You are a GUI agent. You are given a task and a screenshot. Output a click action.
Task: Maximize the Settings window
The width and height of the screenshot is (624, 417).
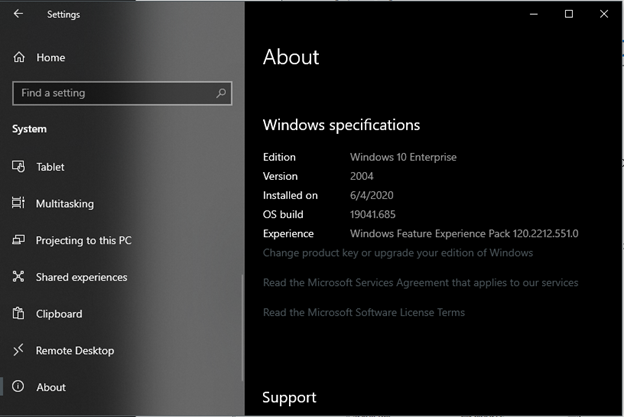tap(569, 14)
